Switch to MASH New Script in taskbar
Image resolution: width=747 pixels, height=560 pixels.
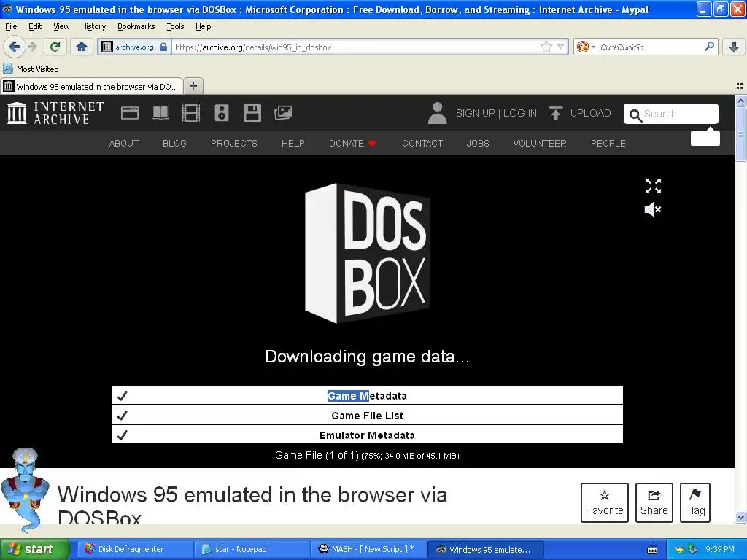click(x=368, y=549)
